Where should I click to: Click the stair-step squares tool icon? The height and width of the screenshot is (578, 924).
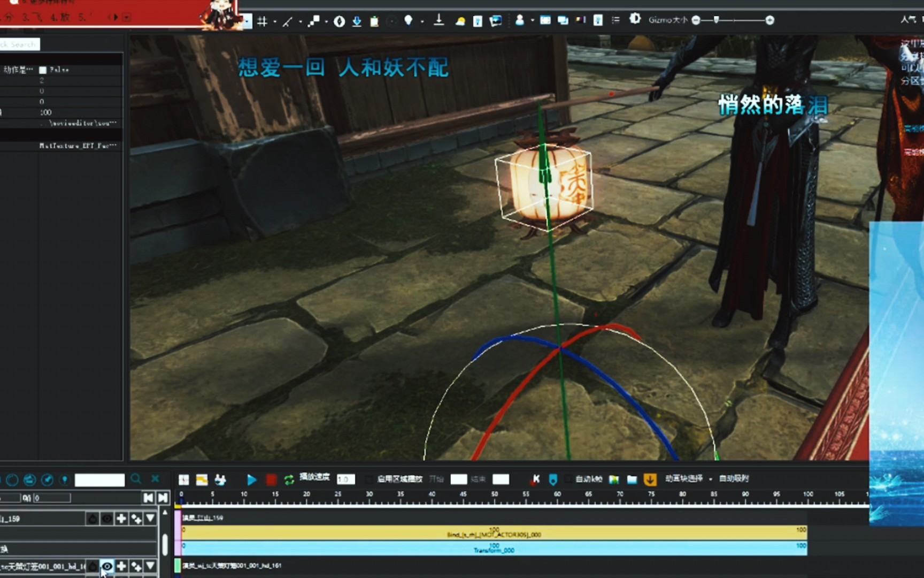coord(314,21)
